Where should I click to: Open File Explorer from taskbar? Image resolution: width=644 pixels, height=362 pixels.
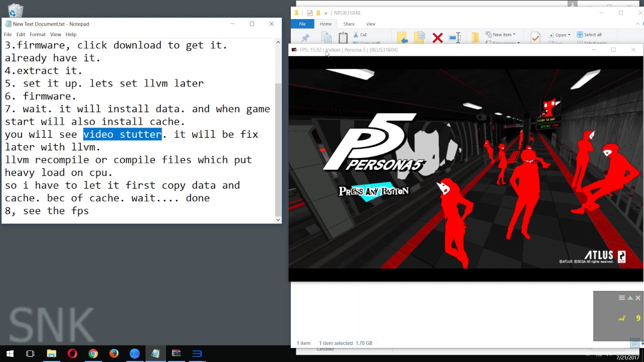51,353
